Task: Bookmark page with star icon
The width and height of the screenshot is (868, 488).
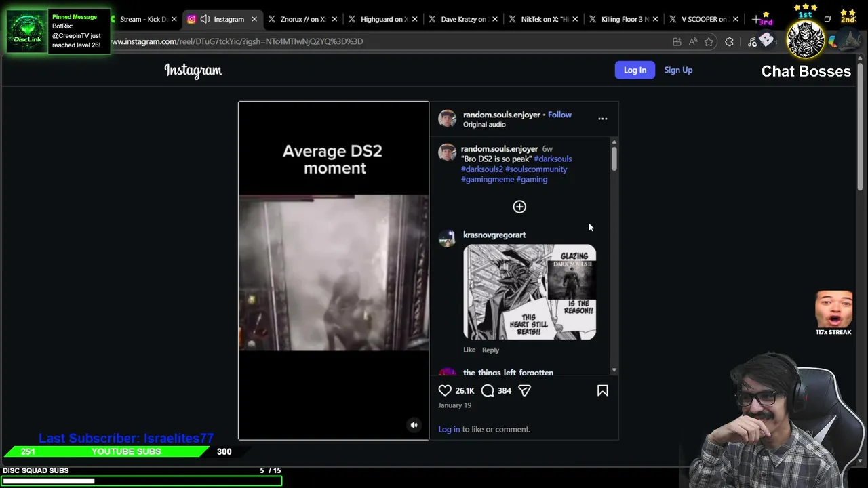Action: click(x=709, y=41)
